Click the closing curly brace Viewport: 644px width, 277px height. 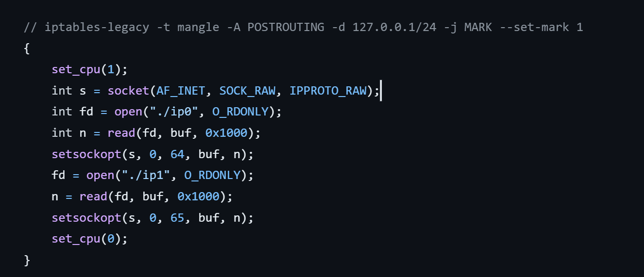(27, 260)
